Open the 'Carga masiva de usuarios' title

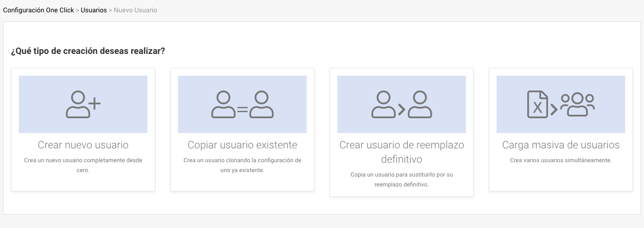tap(561, 145)
